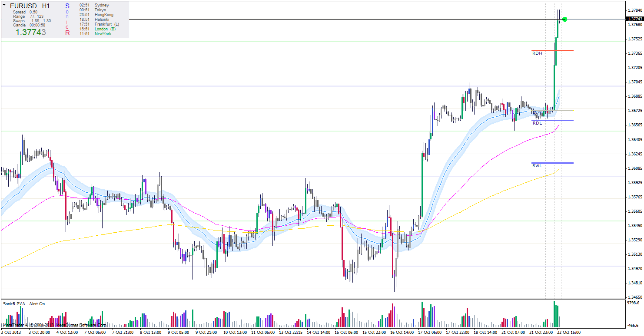Select the RDH label on chart
Viewport: 644px width, 336px height.
click(537, 53)
